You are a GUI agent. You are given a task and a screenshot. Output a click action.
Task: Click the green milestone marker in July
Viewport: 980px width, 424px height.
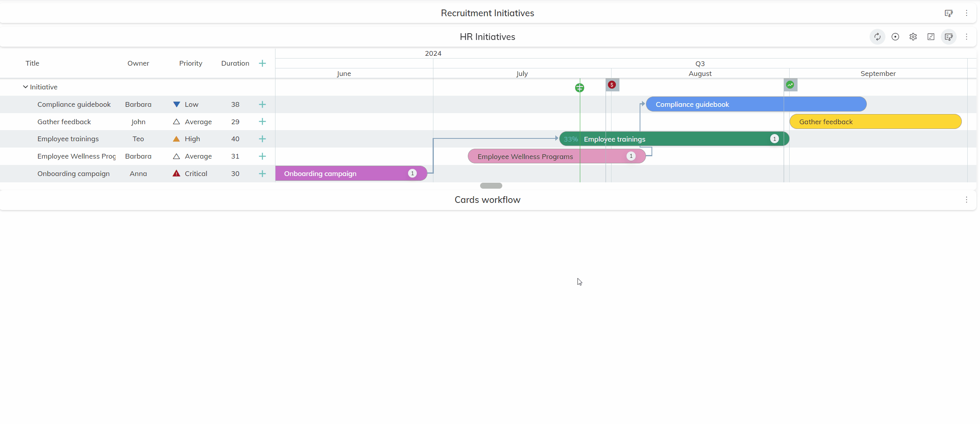(579, 88)
